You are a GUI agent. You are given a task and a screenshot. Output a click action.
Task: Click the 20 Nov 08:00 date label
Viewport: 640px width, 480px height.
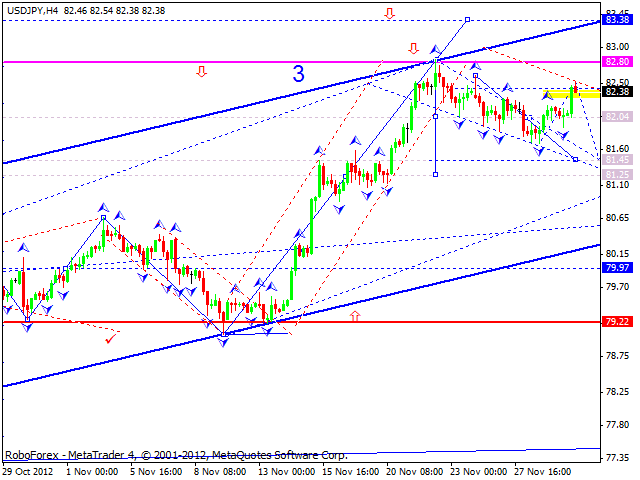pyautogui.click(x=417, y=469)
